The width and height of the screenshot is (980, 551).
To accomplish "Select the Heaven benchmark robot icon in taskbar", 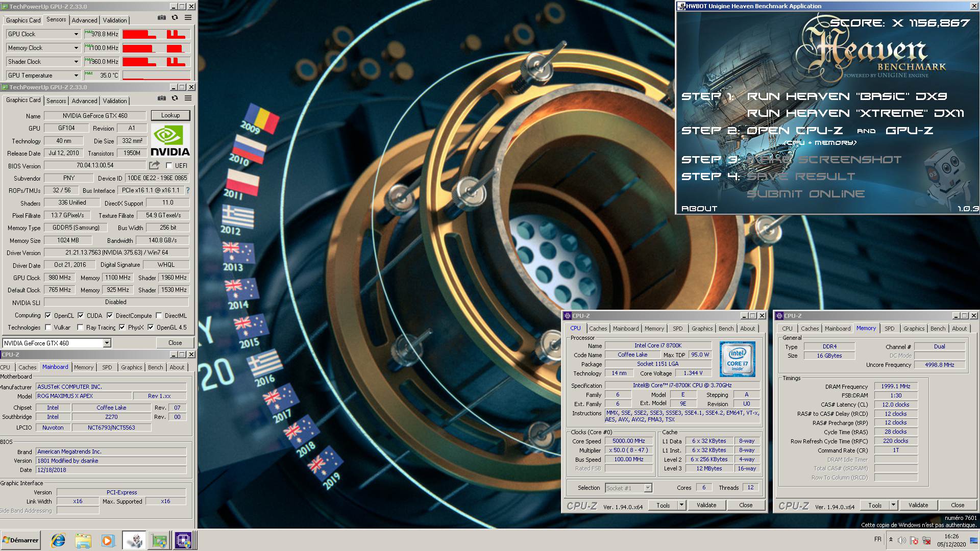I will 134,540.
